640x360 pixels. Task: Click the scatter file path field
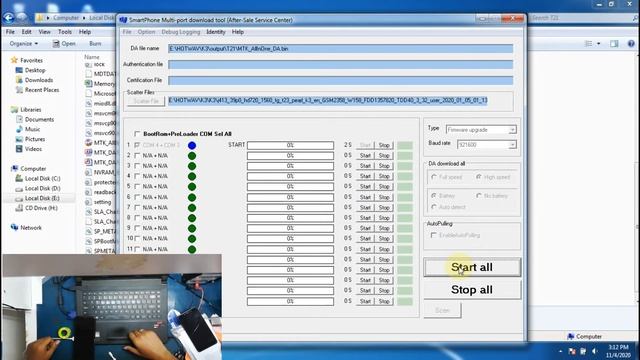tap(328, 100)
